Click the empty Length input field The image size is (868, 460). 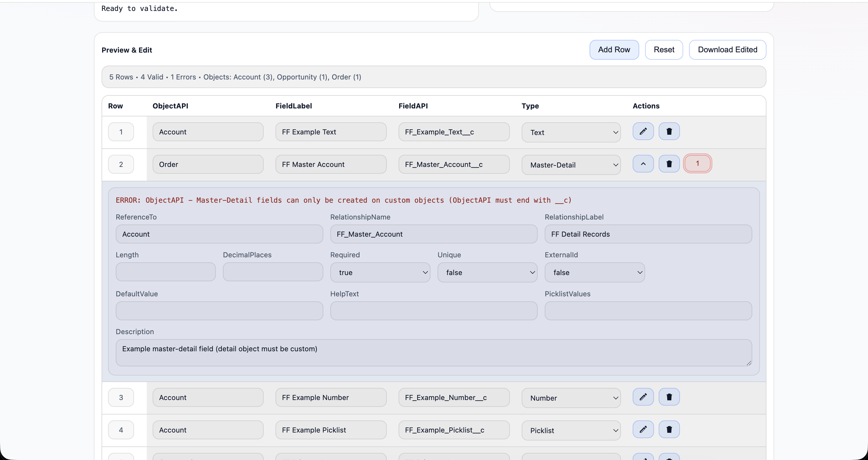[x=165, y=272]
